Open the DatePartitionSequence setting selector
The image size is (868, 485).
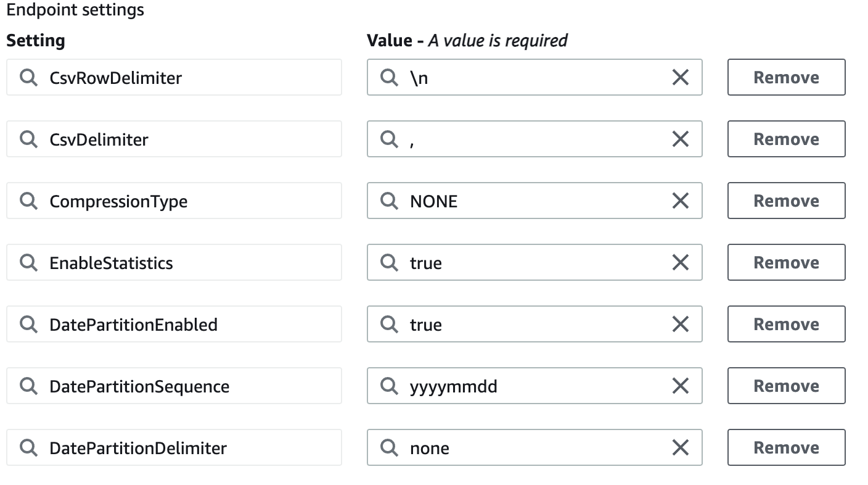(185, 386)
